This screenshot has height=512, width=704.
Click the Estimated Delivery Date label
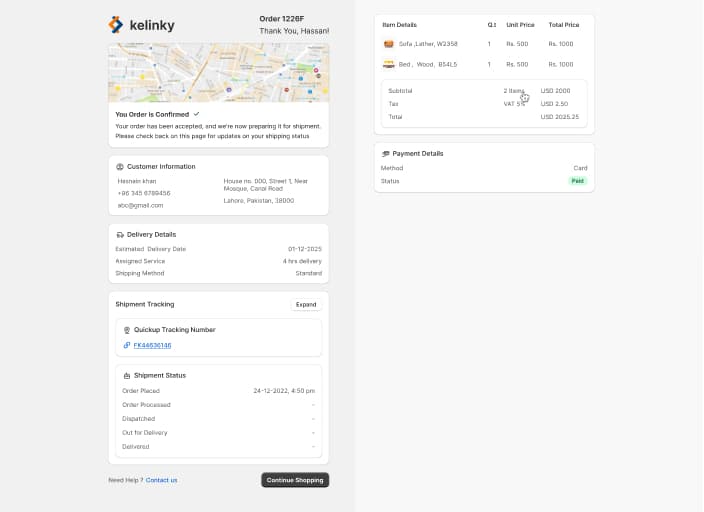[x=150, y=249]
